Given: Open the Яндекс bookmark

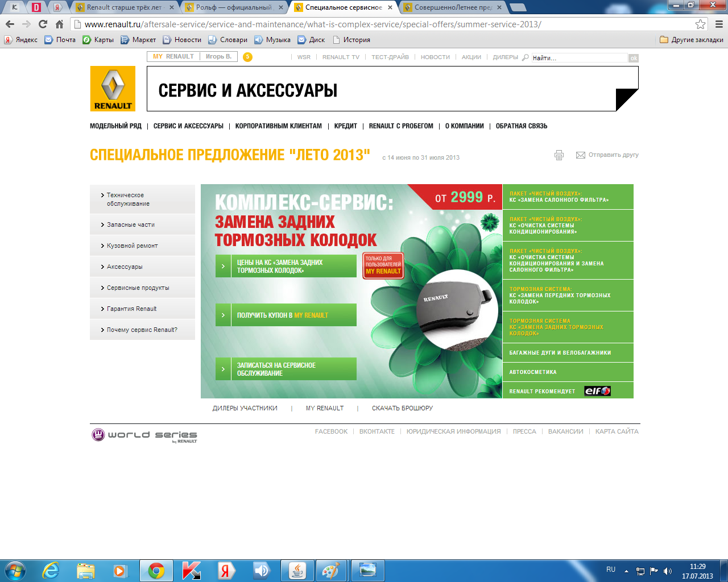Looking at the screenshot, I should pyautogui.click(x=21, y=40).
